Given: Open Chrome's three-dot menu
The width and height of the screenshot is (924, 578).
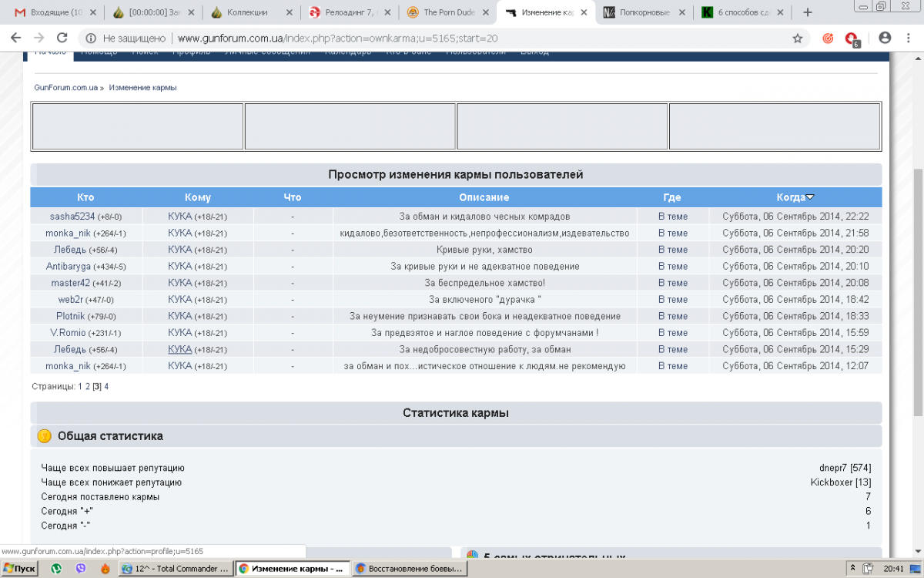Looking at the screenshot, I should click(x=909, y=38).
